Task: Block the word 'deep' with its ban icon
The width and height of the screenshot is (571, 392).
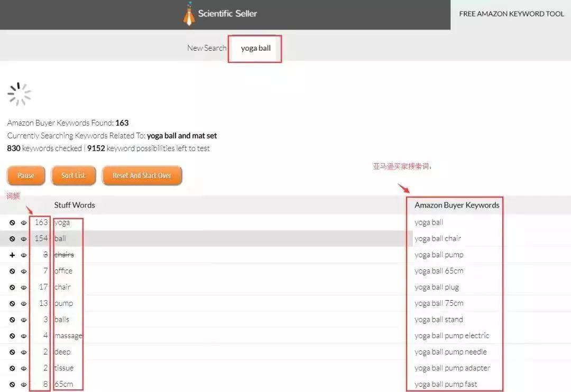Action: pos(12,352)
